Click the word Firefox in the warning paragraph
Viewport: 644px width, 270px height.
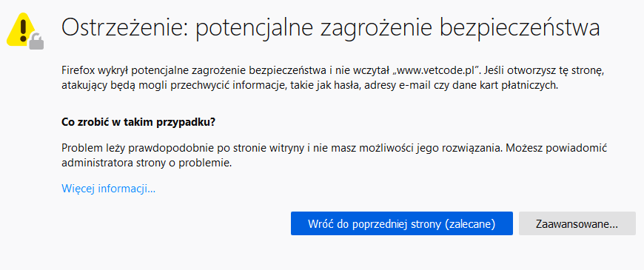[78, 70]
